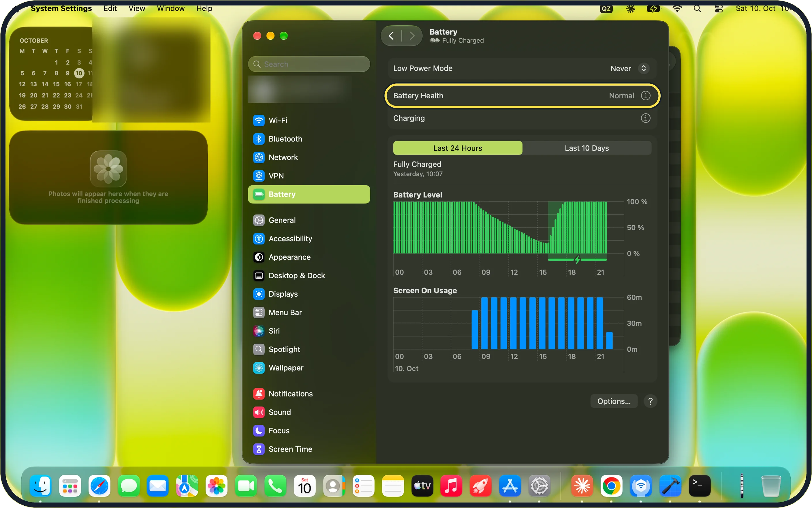812x508 pixels.
Task: Open Wallpaper settings
Action: click(x=309, y=368)
